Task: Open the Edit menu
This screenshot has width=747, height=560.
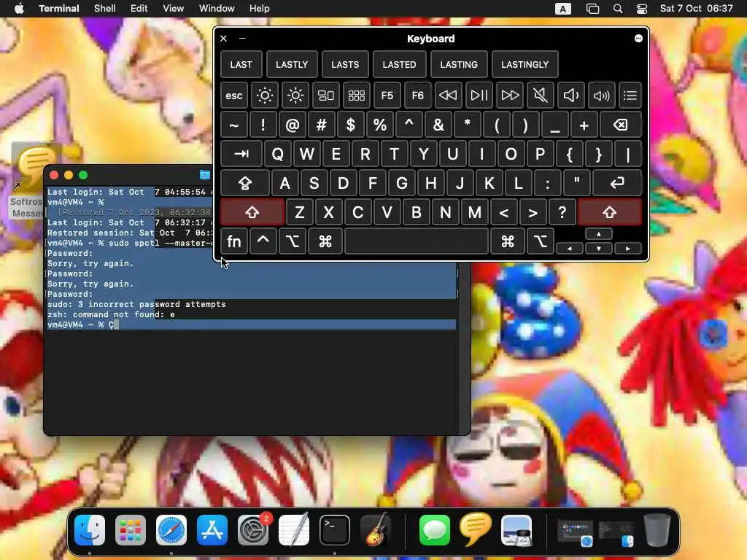Action: [139, 9]
